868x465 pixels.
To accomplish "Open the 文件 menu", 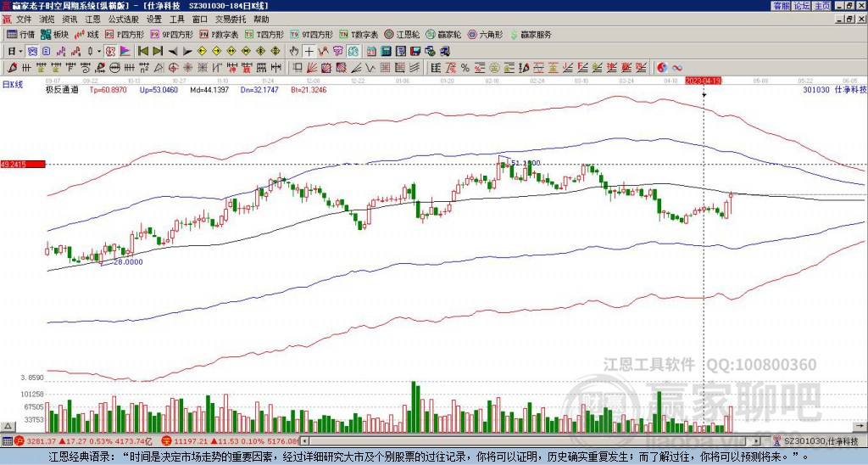I will [x=24, y=20].
